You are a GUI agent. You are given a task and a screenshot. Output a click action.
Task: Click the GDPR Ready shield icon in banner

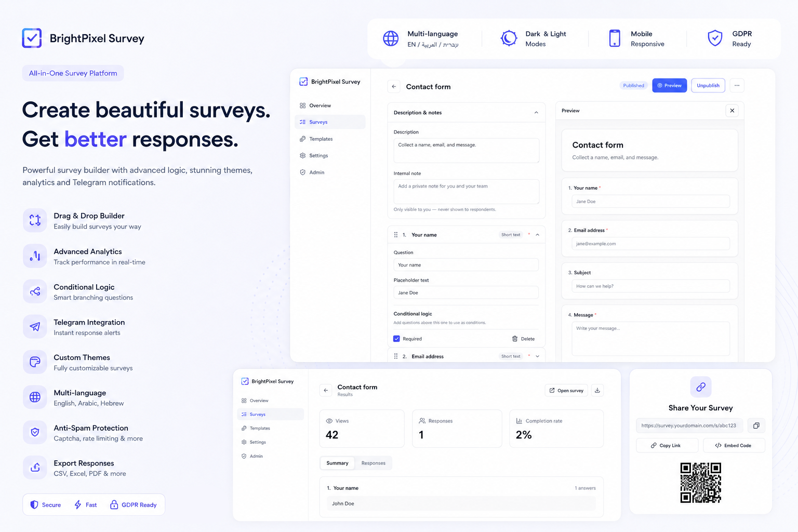pyautogui.click(x=715, y=38)
